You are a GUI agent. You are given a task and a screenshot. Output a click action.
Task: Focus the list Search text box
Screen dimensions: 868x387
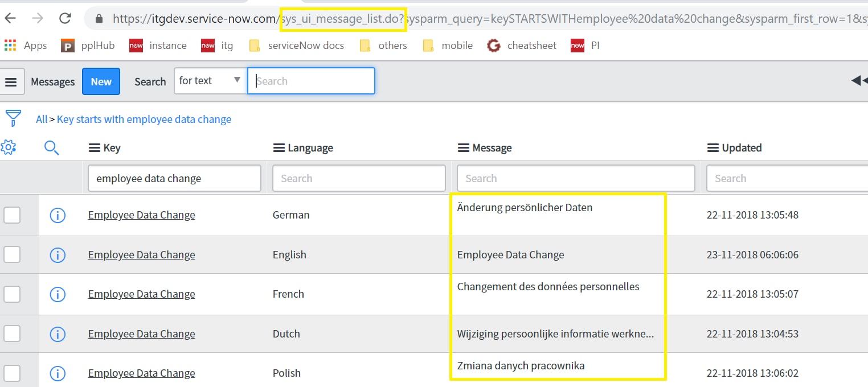[311, 81]
